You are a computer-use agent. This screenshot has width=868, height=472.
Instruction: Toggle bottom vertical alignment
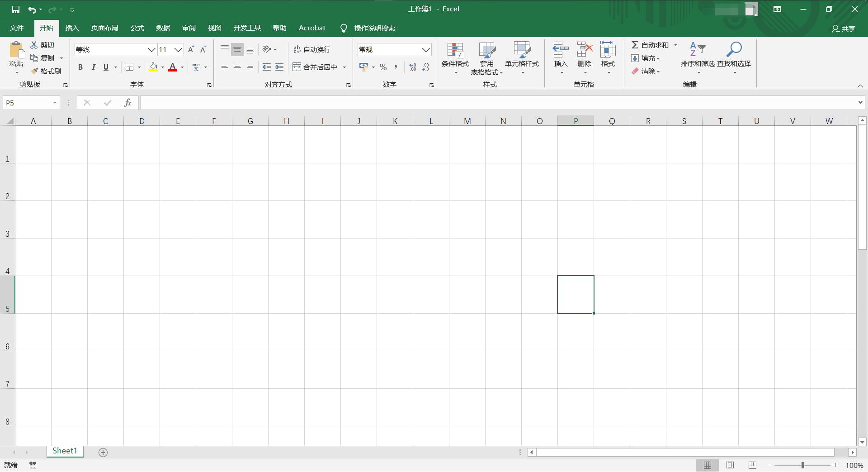coord(250,49)
